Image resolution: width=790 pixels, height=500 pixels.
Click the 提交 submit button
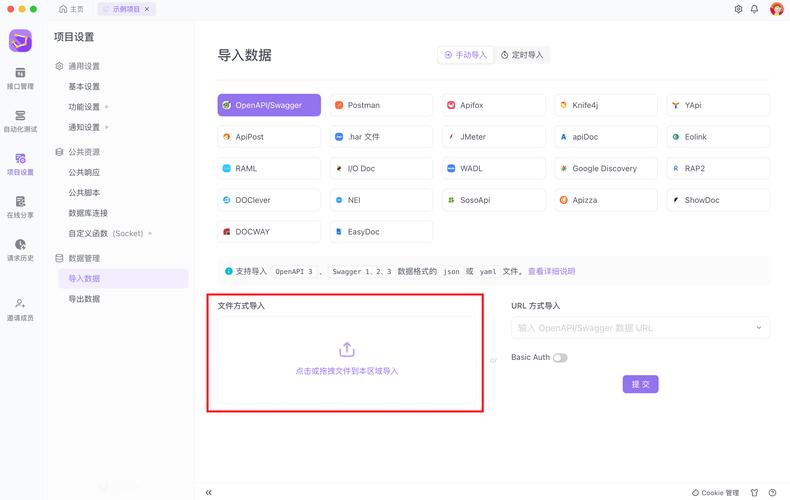(x=640, y=384)
